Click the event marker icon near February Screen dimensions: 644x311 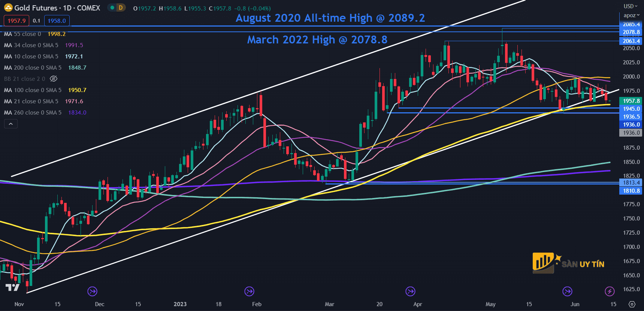(x=250, y=291)
